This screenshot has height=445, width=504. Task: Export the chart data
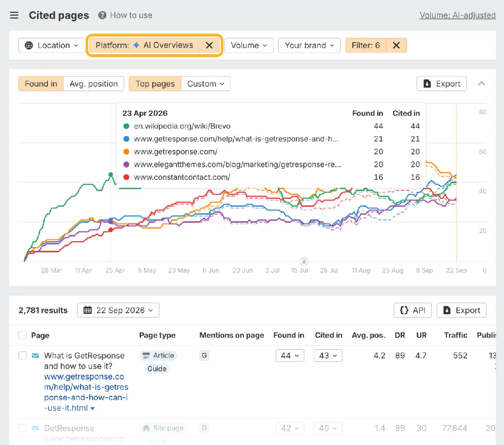click(x=442, y=84)
